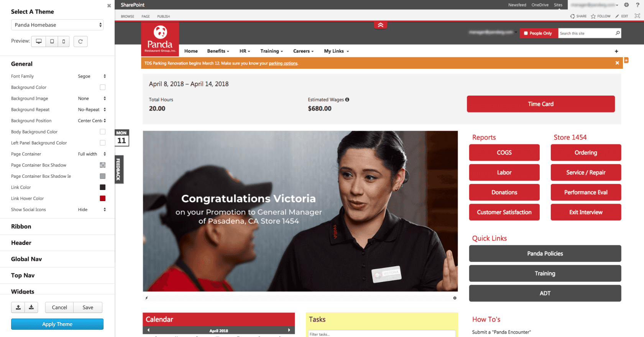Select tablet preview icon
The width and height of the screenshot is (644, 337).
tap(52, 41)
